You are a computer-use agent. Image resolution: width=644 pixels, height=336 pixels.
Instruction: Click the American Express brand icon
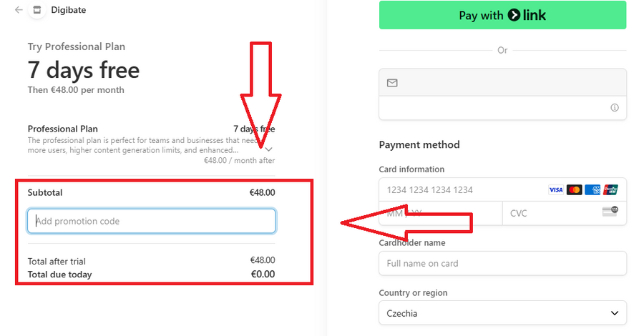point(592,190)
